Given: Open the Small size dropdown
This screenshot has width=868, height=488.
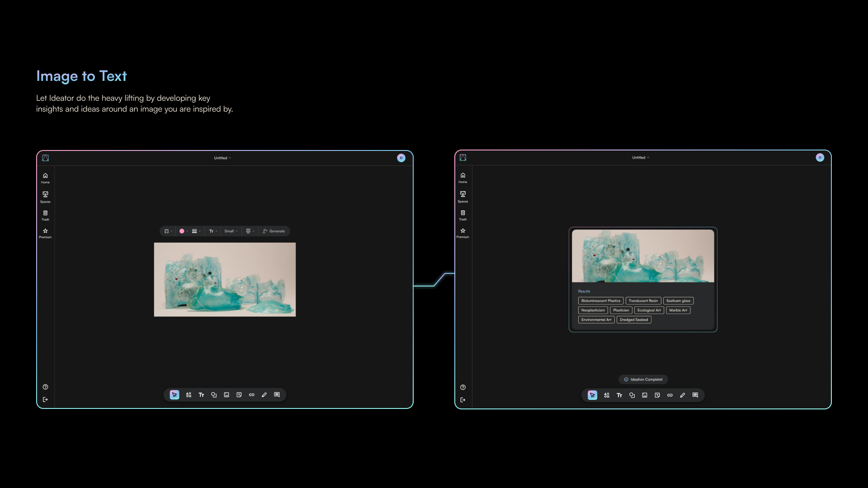Looking at the screenshot, I should [231, 231].
